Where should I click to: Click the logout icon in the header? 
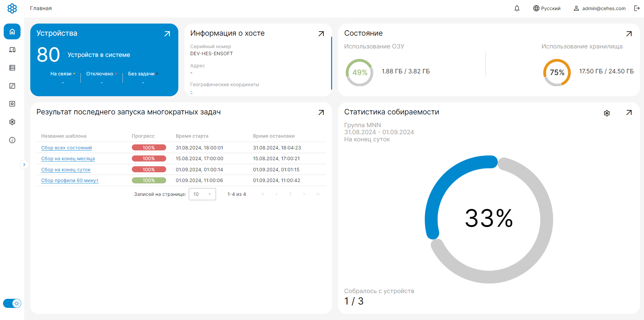click(x=637, y=8)
